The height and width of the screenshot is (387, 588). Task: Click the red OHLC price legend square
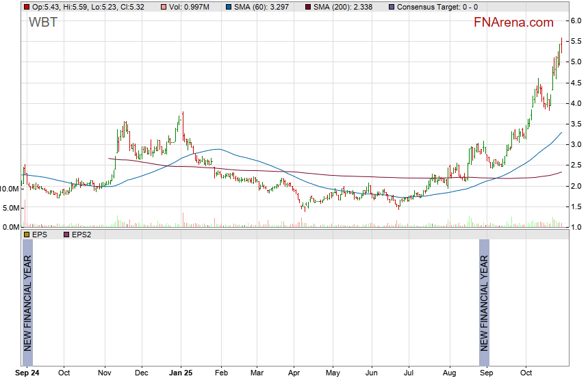[x=27, y=7]
